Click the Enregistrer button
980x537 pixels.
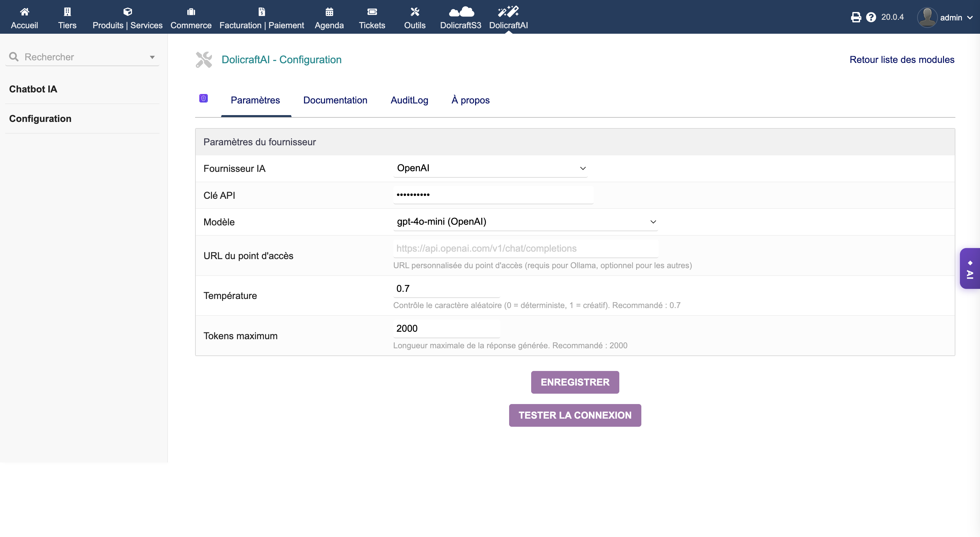click(575, 382)
